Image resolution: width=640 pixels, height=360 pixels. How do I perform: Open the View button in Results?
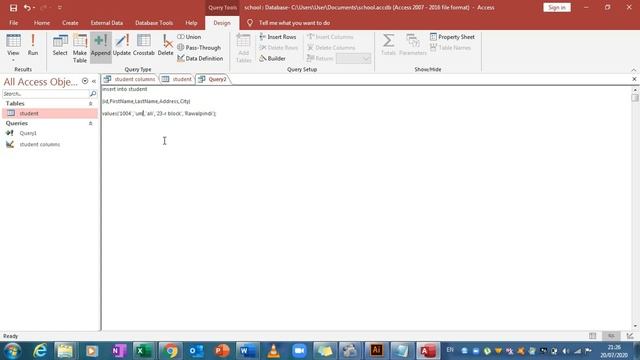click(x=13, y=44)
